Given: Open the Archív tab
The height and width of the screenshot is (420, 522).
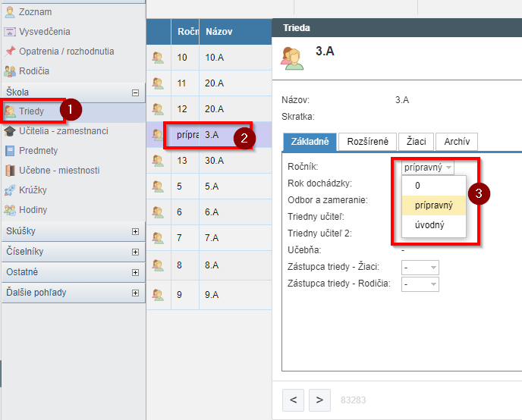Looking at the screenshot, I should click(457, 142).
